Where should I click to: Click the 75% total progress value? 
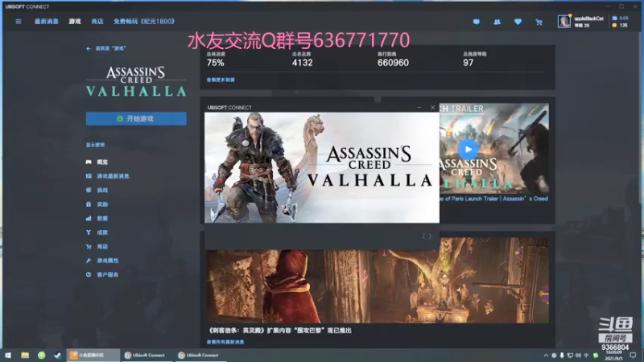click(215, 63)
